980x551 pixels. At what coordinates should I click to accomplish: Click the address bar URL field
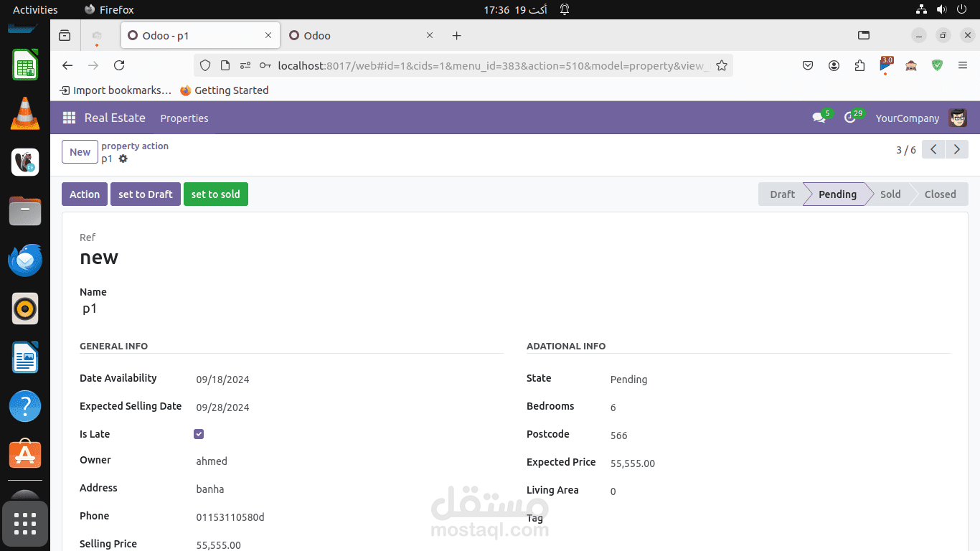tap(493, 65)
